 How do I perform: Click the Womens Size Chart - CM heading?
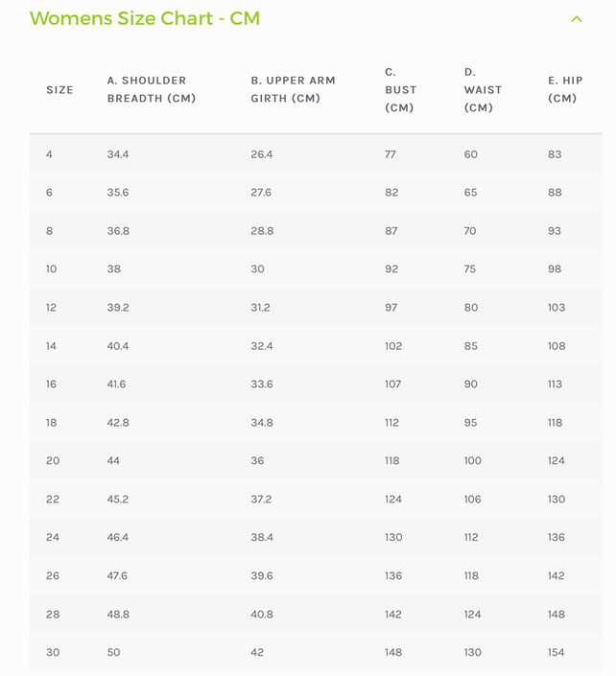[145, 18]
